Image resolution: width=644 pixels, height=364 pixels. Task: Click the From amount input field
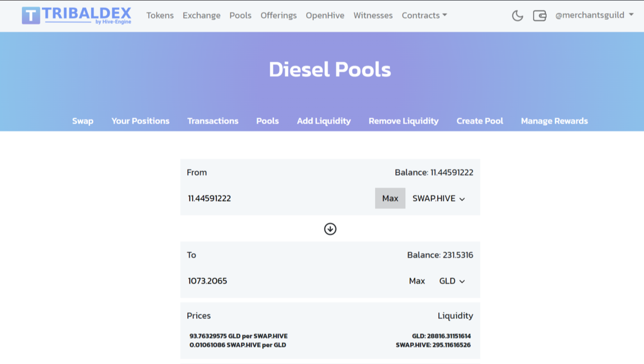pyautogui.click(x=277, y=198)
